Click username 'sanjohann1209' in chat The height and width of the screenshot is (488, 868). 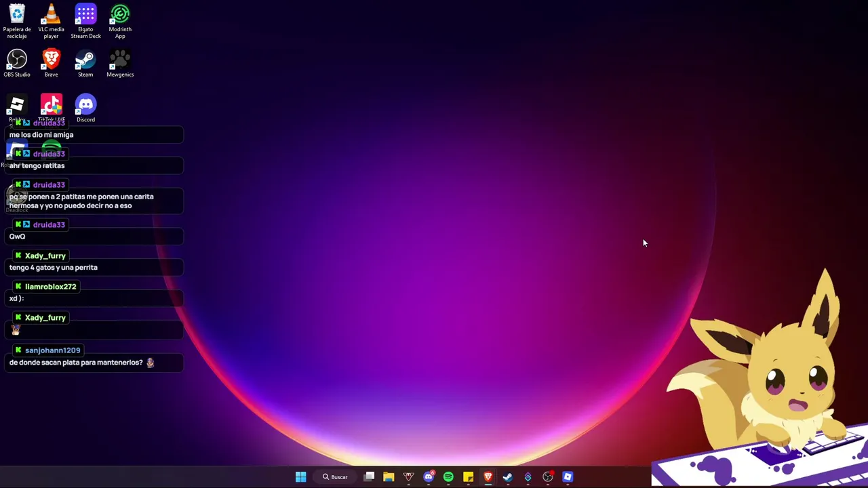(52, 350)
